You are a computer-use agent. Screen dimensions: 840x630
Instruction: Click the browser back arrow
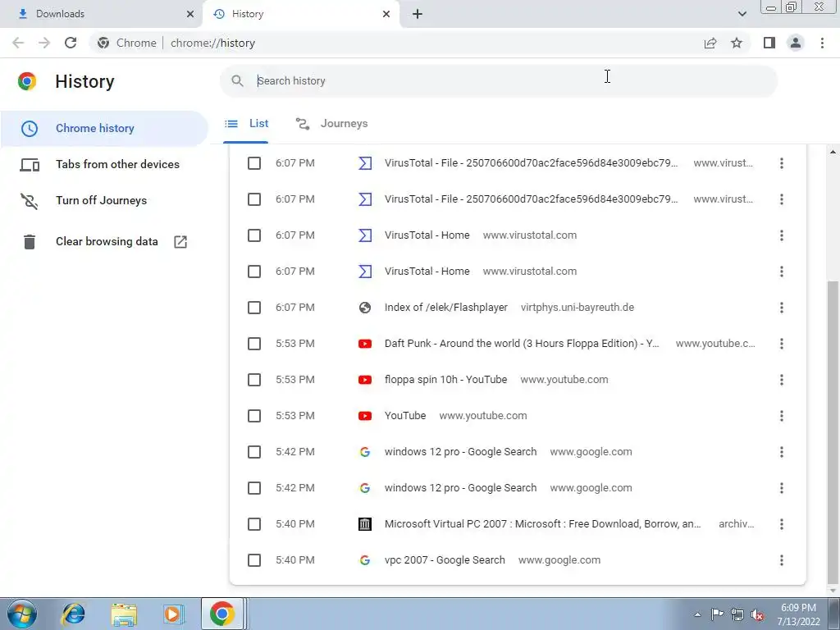18,43
